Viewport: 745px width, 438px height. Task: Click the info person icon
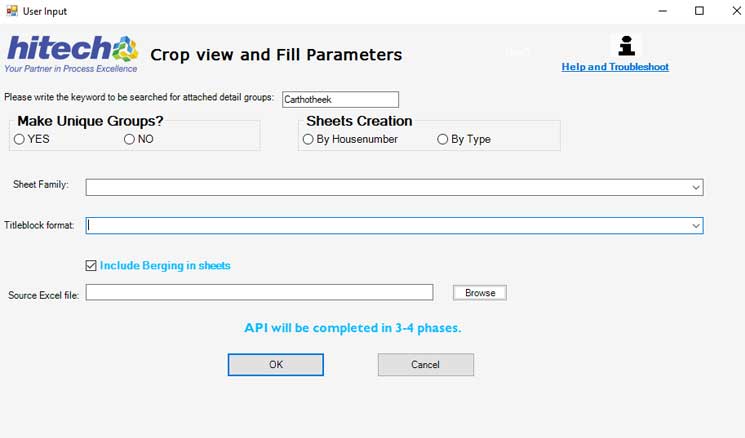coord(626,46)
